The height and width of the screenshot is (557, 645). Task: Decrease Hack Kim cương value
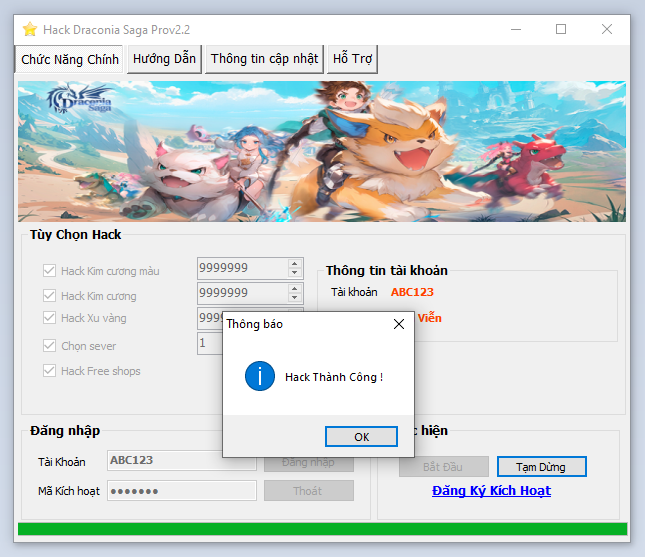[295, 297]
